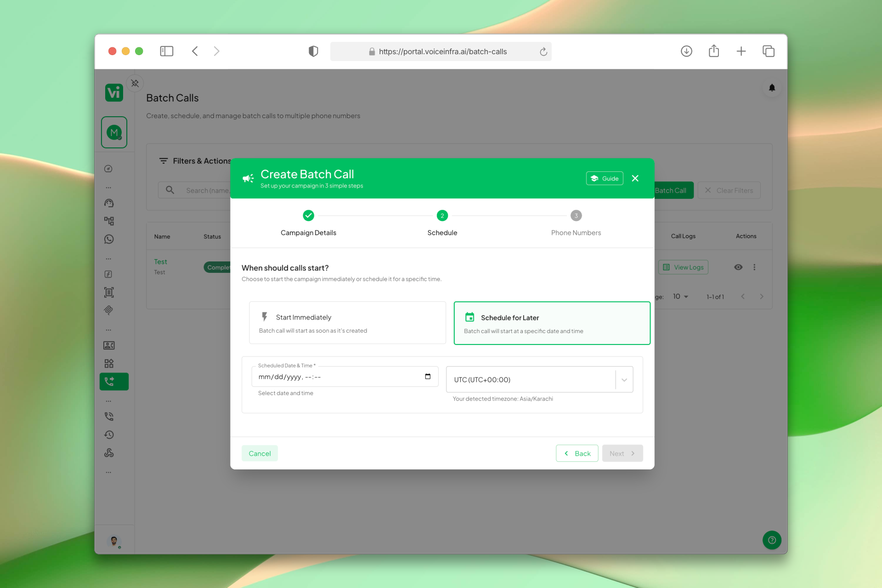This screenshot has width=882, height=588.
Task: Choose the Start Immediately option
Action: pyautogui.click(x=347, y=322)
